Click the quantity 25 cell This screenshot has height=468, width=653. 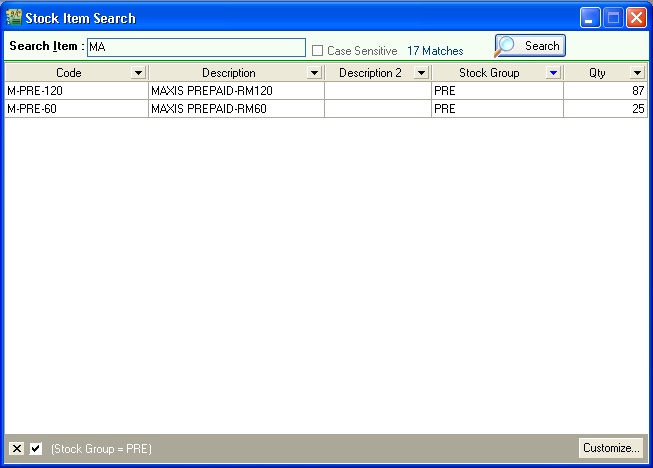pyautogui.click(x=606, y=109)
